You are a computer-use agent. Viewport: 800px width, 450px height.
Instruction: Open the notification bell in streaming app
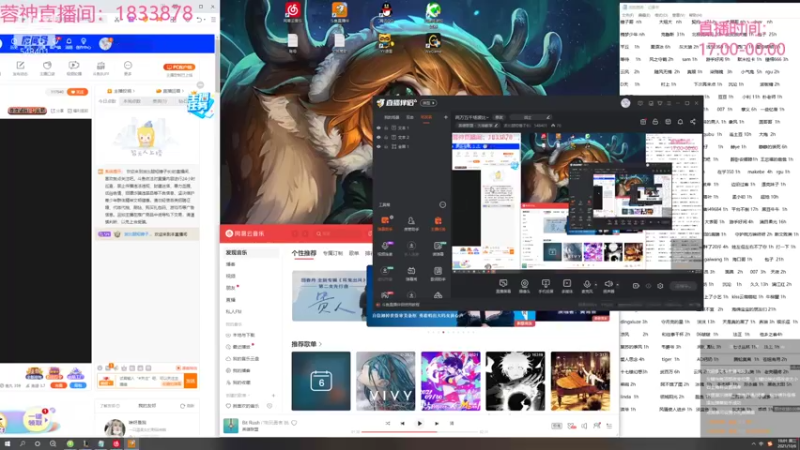[x=680, y=122]
